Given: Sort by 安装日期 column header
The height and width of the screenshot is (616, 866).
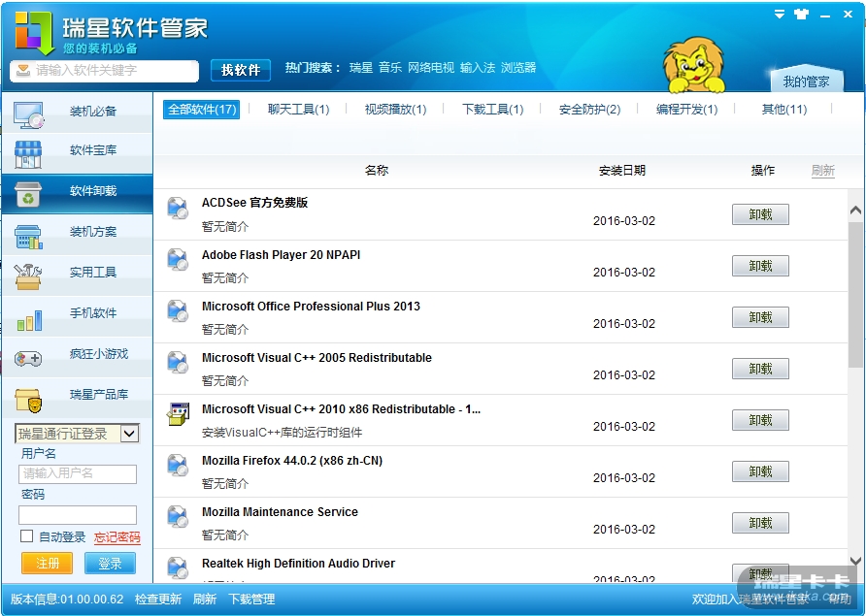Looking at the screenshot, I should 622,170.
